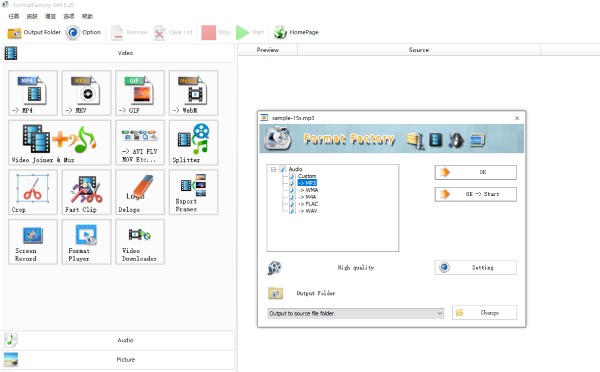Click the green Start toolbar button
Image resolution: width=600 pixels, height=372 pixels.
click(x=250, y=33)
